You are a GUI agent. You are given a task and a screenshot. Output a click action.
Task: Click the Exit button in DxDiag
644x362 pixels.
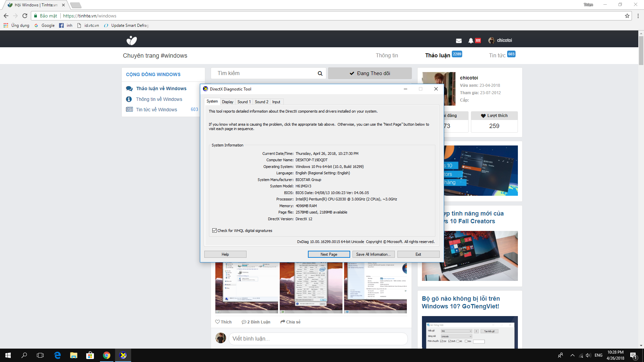(x=418, y=254)
